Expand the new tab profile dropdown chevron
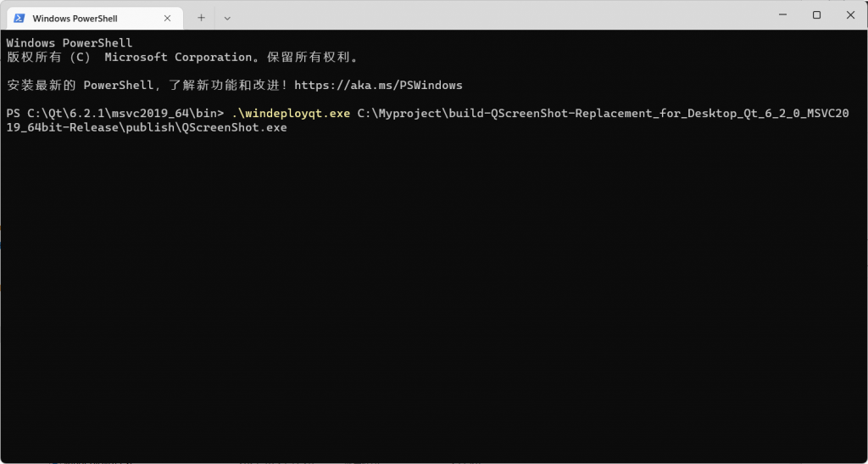Screen dimensions: 868x464 pyautogui.click(x=227, y=17)
